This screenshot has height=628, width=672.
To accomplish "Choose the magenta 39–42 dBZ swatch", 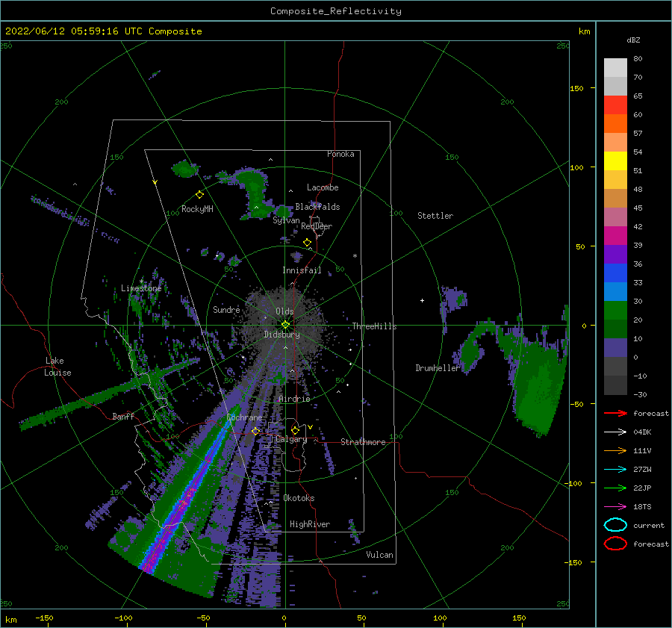I will coord(615,236).
